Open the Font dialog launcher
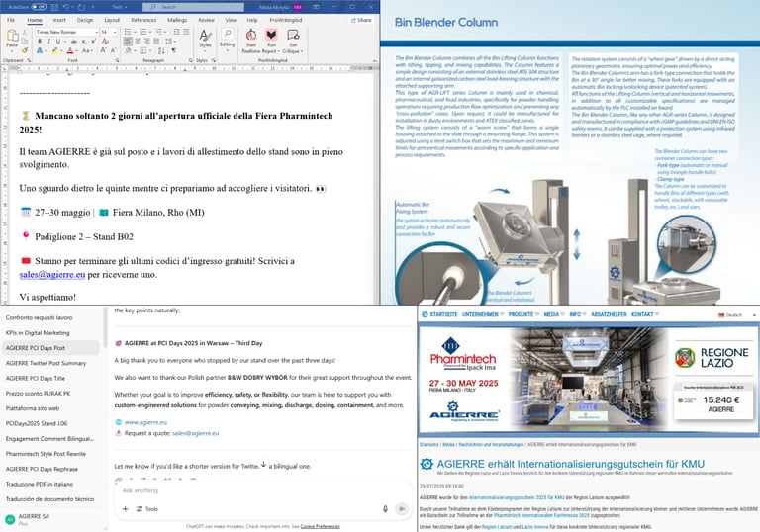Viewport: 760px width, 532px height. [x=118, y=60]
